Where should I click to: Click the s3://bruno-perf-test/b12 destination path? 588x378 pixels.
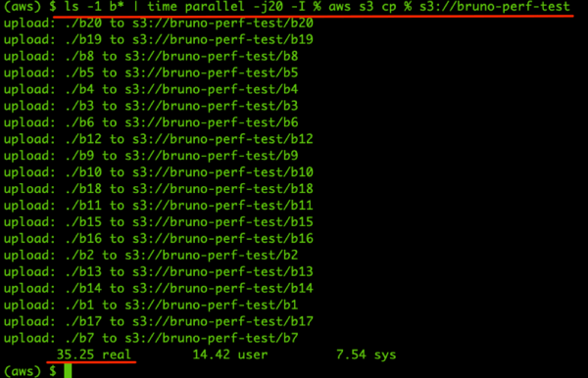tap(222, 139)
